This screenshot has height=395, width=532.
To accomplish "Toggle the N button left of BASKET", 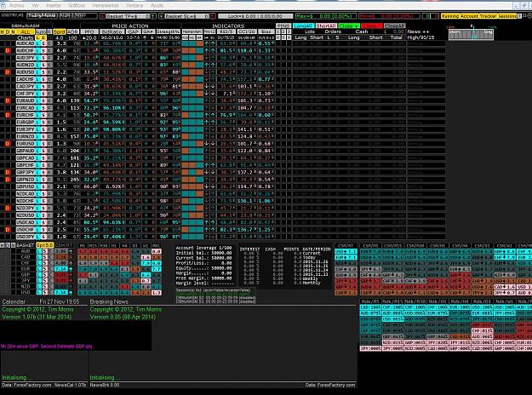I will (x=13, y=245).
